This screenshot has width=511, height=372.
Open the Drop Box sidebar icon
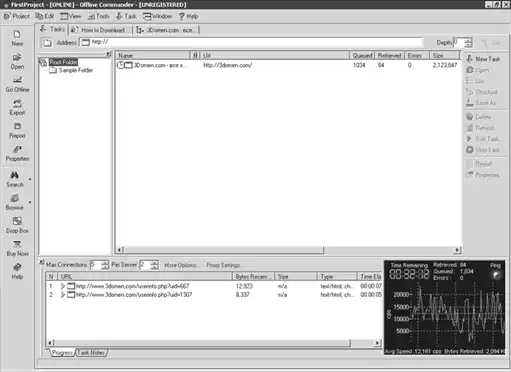pyautogui.click(x=17, y=225)
